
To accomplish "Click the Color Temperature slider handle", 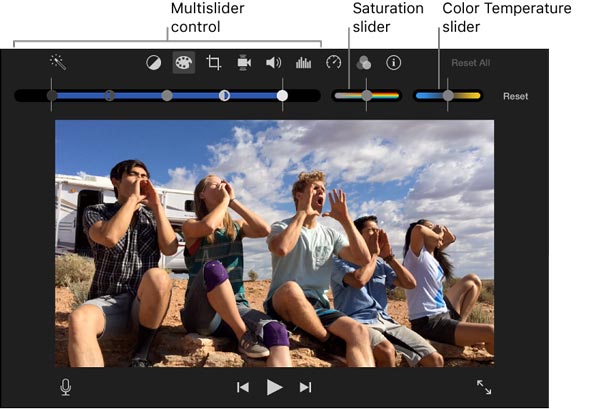I will [x=448, y=96].
